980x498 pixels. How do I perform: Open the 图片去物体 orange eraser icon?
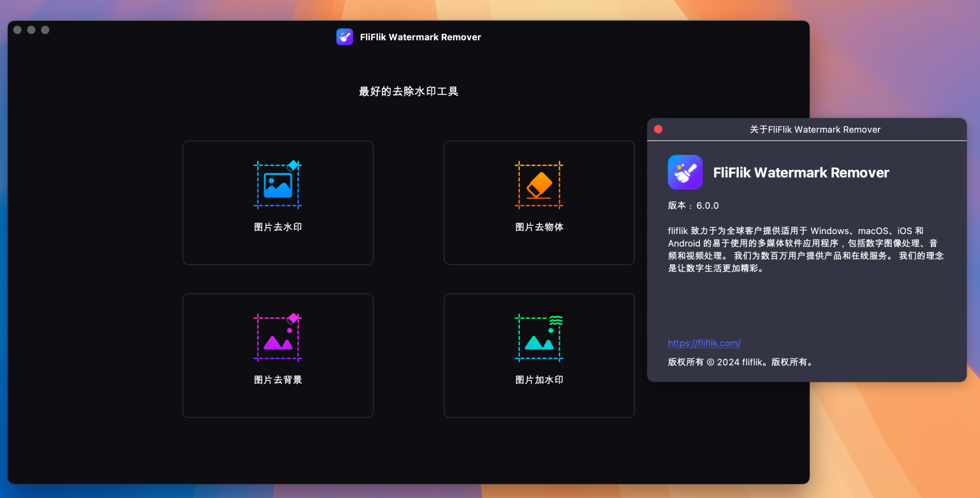539,185
